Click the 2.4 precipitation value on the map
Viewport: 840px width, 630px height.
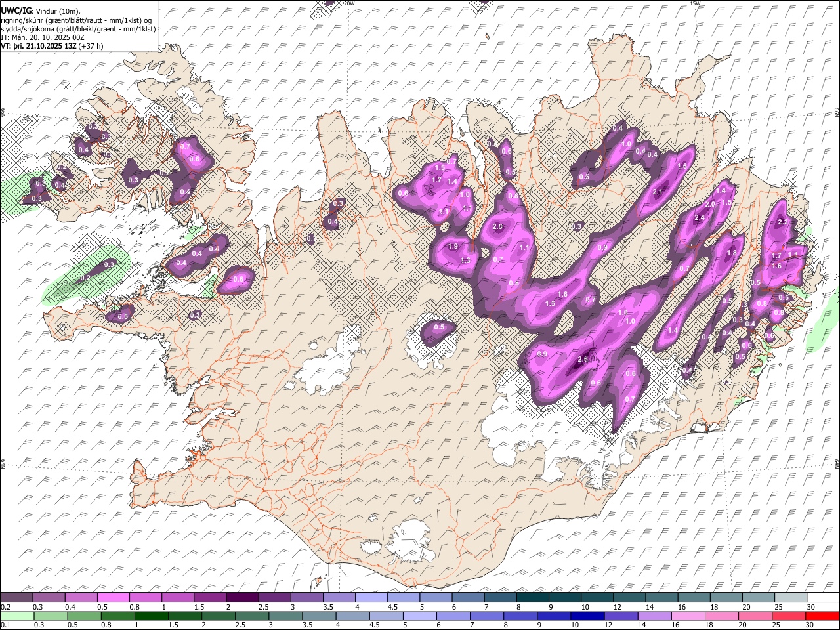click(x=700, y=218)
